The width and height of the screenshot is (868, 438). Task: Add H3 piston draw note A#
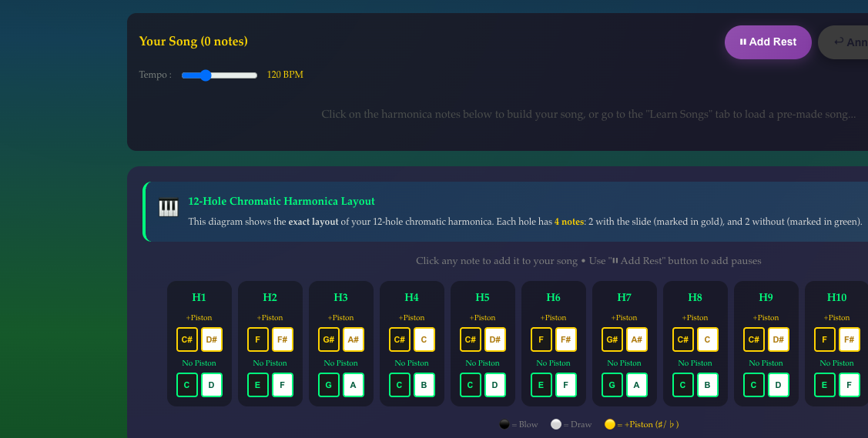click(354, 339)
